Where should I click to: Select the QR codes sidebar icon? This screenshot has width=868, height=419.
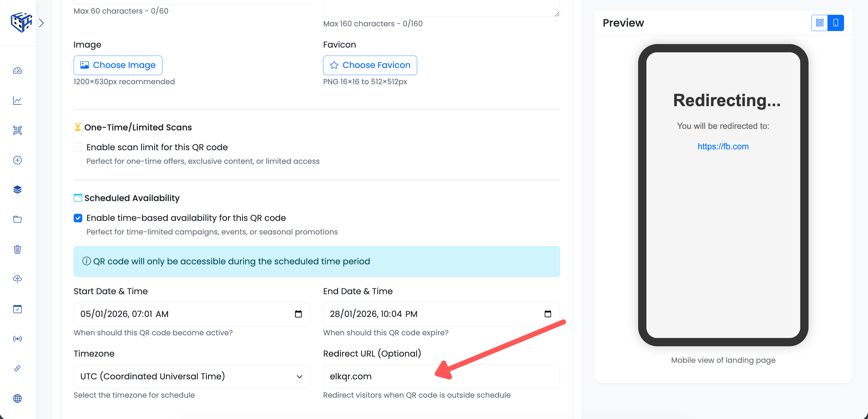click(x=17, y=130)
